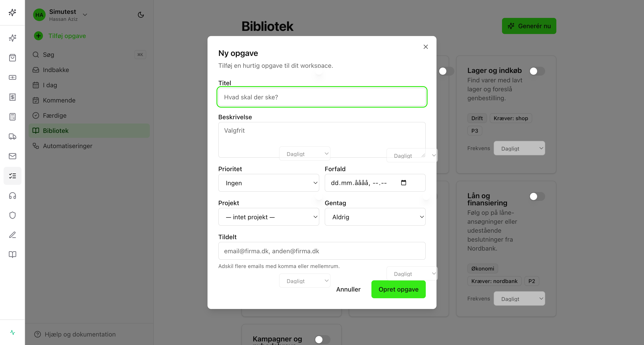This screenshot has height=345, width=644.
Task: Open the calculator icon in rail
Action: click(12, 117)
